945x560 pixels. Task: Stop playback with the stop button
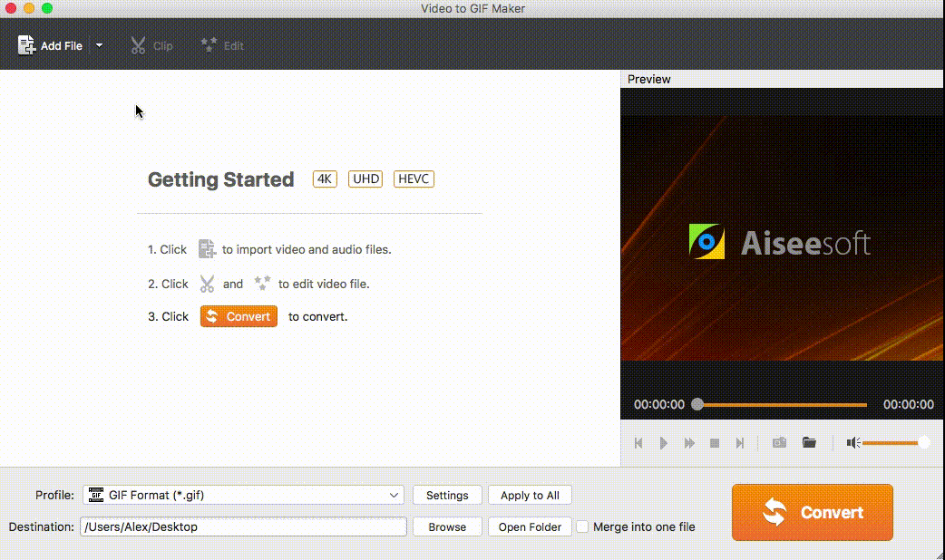point(715,443)
